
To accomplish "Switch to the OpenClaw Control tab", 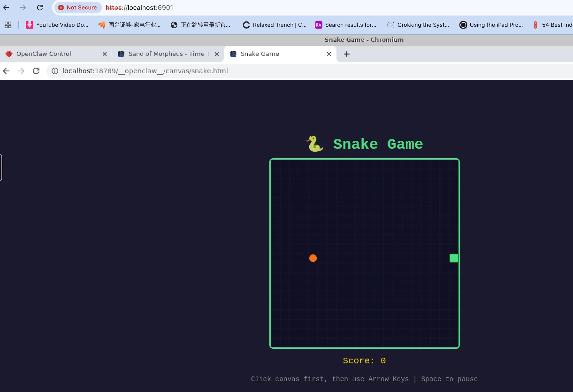I will point(44,54).
